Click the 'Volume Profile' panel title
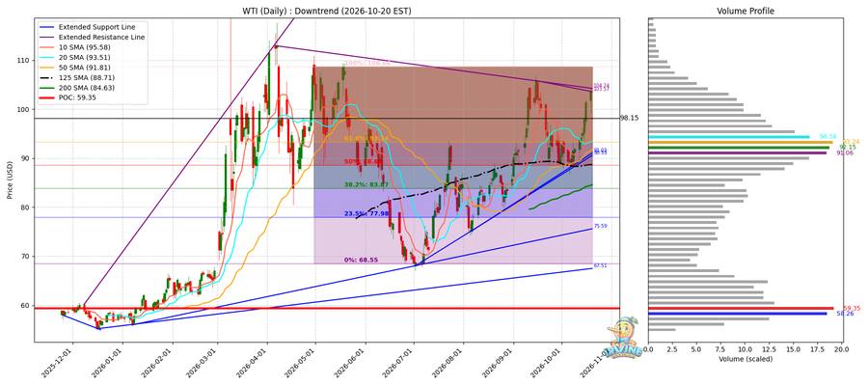868x386 pixels. click(746, 11)
